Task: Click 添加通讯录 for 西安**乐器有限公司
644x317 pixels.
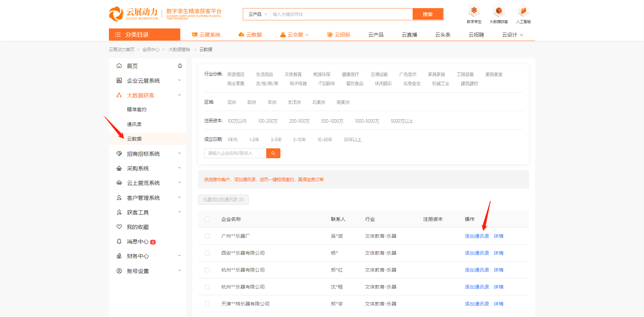Action: 477,253
